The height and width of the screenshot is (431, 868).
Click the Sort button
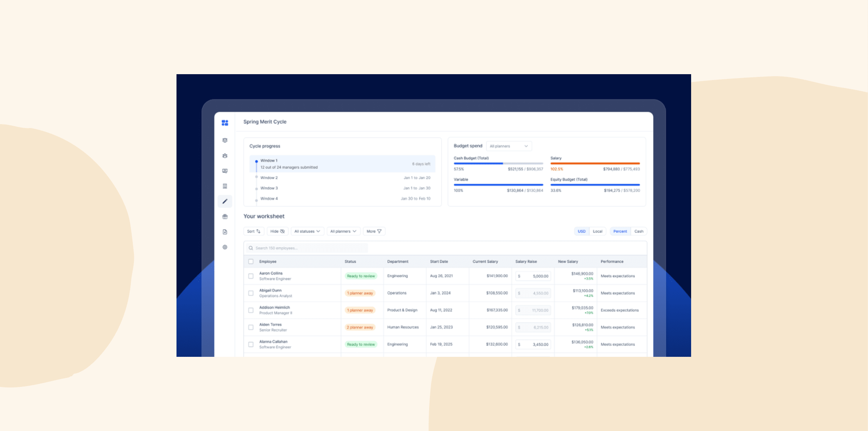pyautogui.click(x=254, y=231)
